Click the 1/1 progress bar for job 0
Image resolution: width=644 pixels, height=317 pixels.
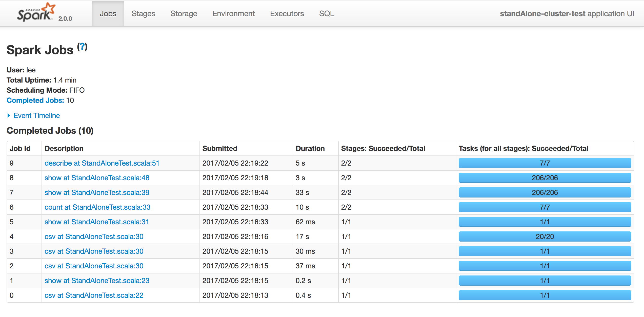tap(545, 295)
